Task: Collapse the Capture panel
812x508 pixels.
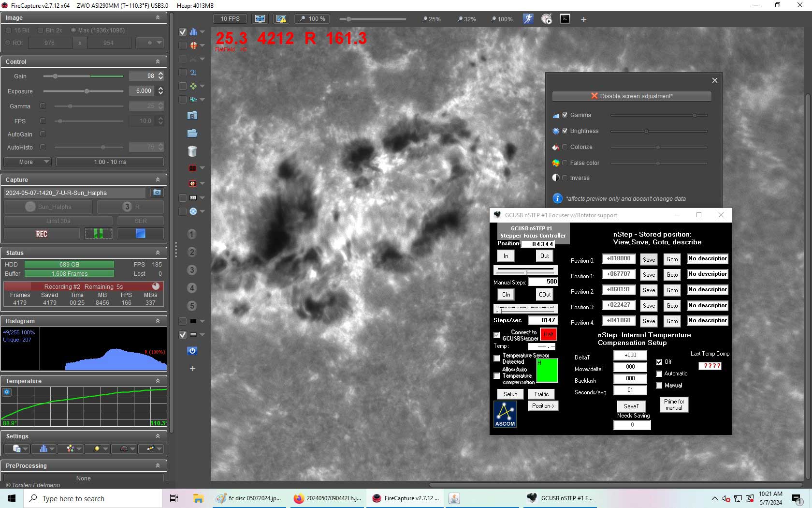Action: 158,179
